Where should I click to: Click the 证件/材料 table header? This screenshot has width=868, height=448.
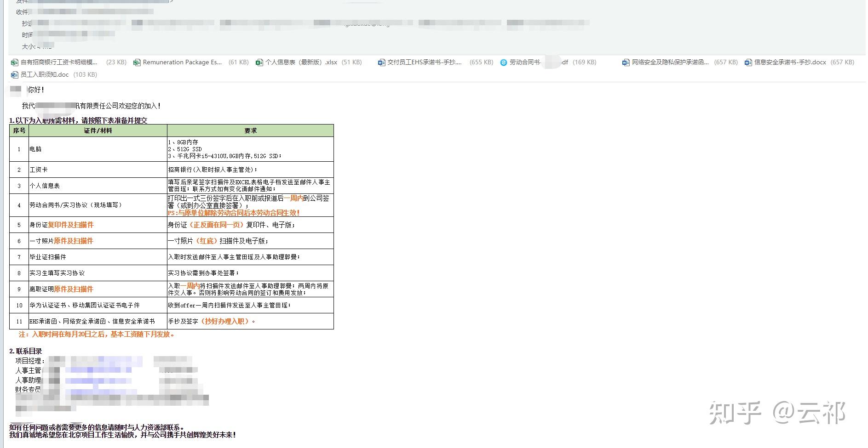[98, 130]
